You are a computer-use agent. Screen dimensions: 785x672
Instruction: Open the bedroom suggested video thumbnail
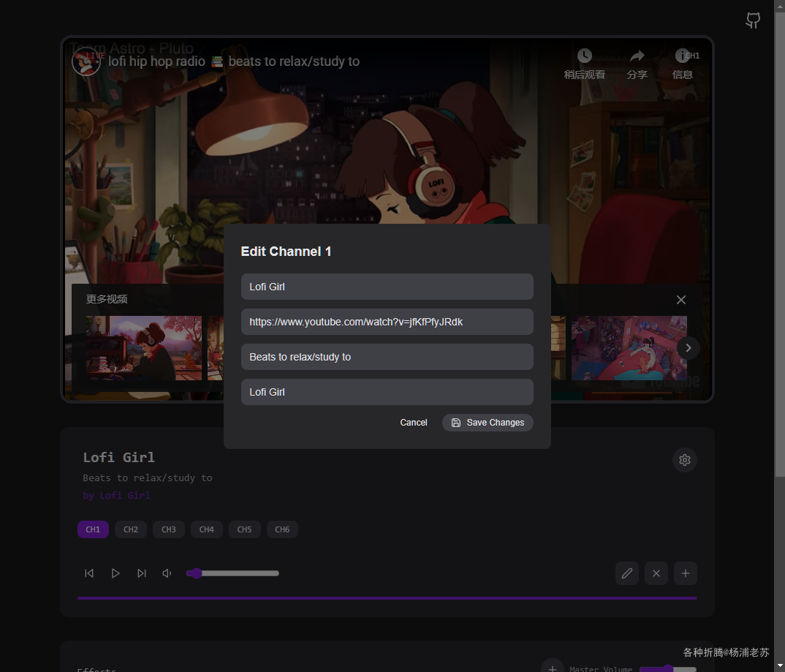click(629, 347)
